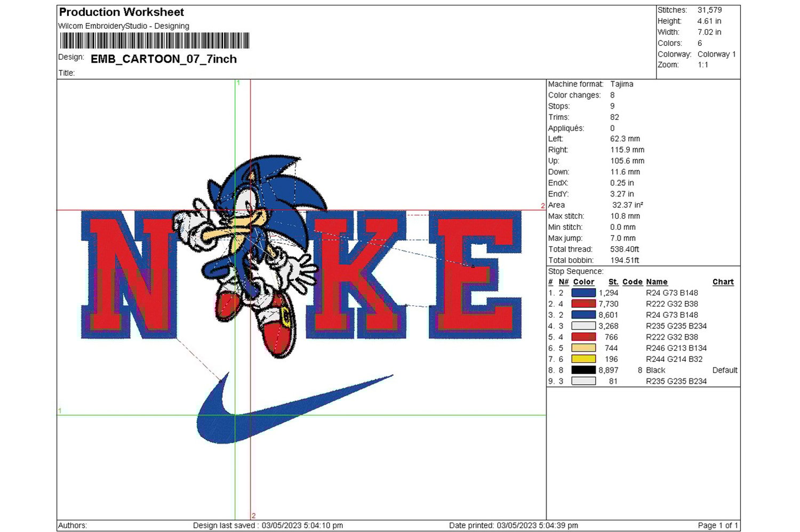
Task: Select the EndY value "3.27 in"
Action: [x=622, y=194]
